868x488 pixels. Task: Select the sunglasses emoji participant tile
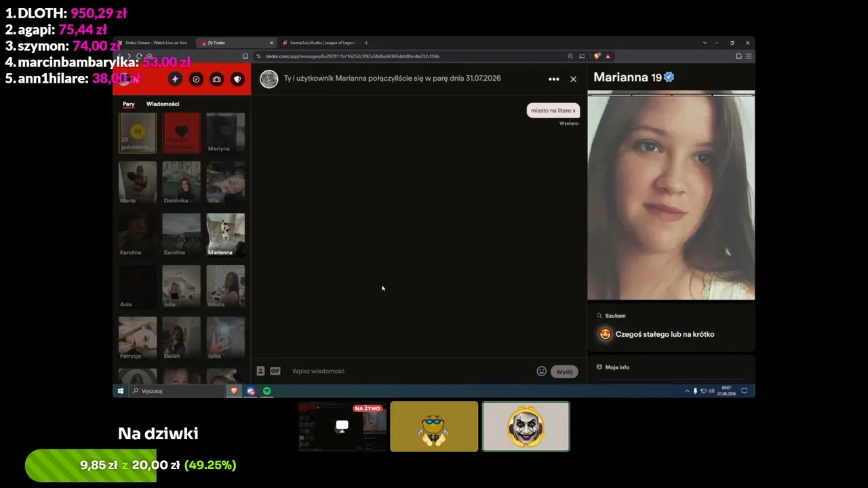coord(434,426)
